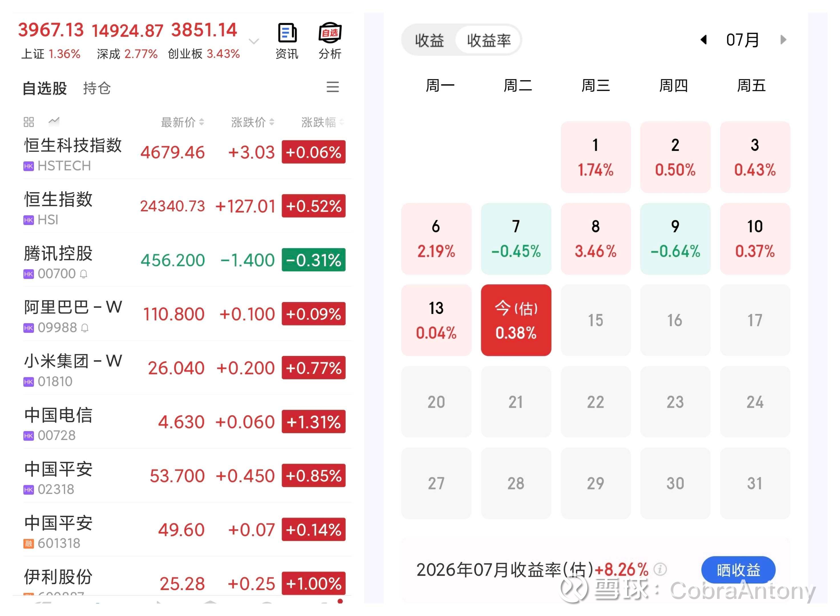840x616 pixels.
Task: Select today's estimated 0.38% cell
Action: (516, 320)
